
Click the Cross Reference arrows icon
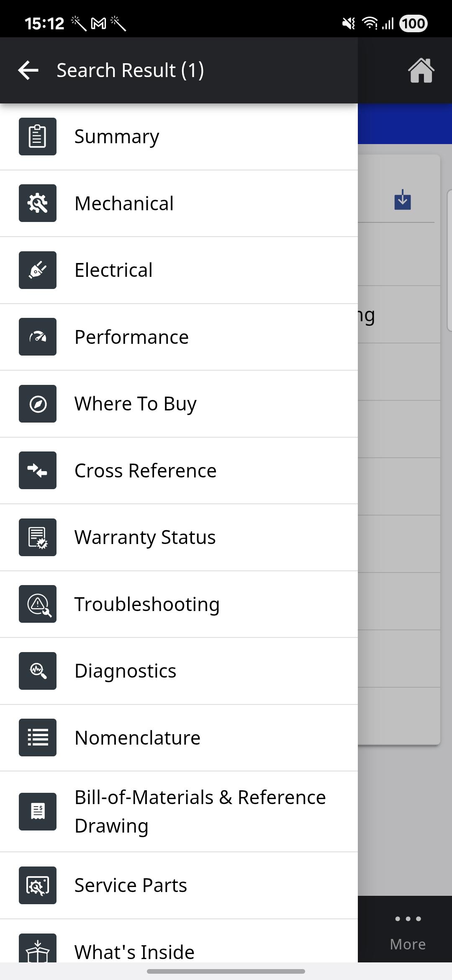(38, 470)
